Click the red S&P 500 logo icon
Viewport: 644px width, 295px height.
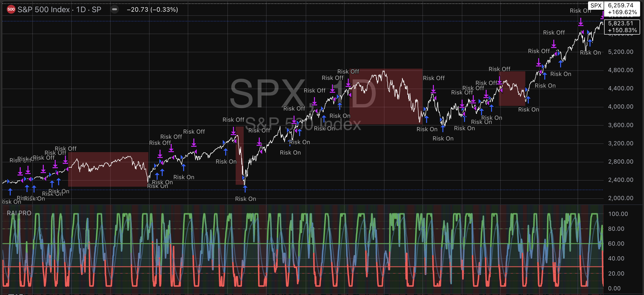(x=11, y=9)
